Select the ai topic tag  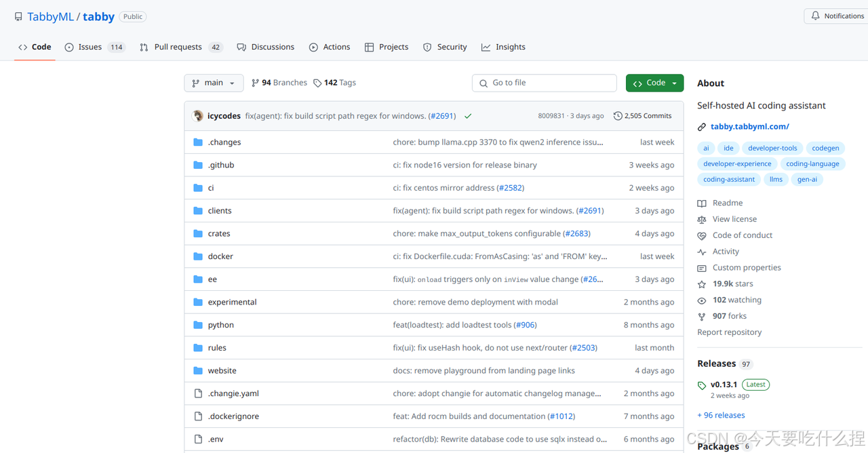[706, 148]
